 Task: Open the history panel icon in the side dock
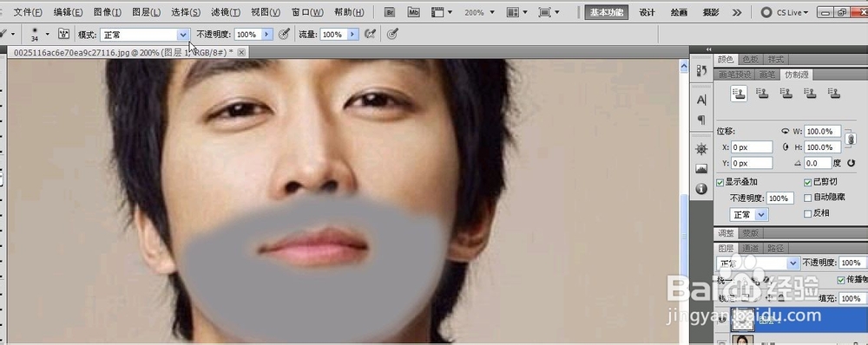[701, 70]
